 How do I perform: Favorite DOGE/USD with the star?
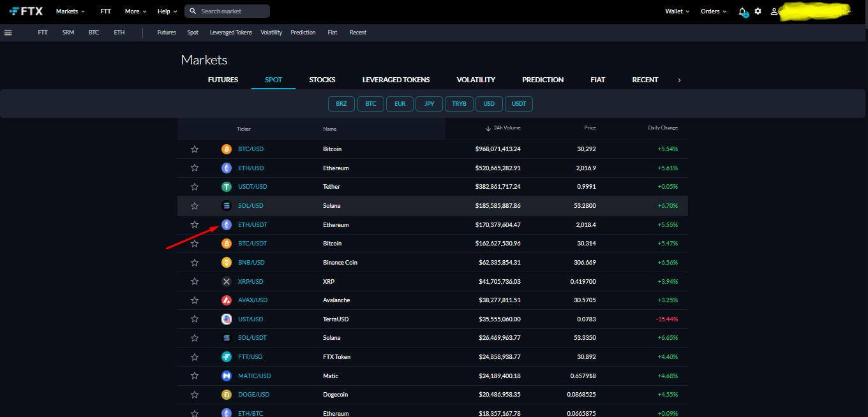tap(195, 395)
